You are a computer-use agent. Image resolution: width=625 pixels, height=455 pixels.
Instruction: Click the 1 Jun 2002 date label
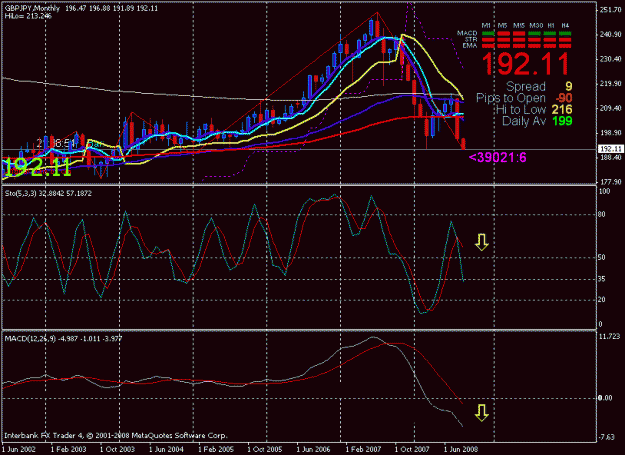(19, 449)
